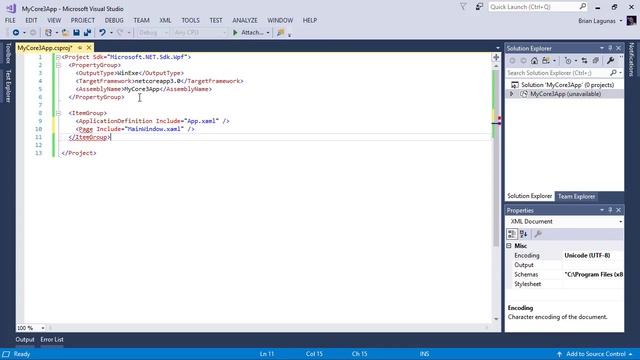Viewport: 640px width, 360px height.
Task: Pin the Solution Explorer panel with auto-hide
Action: coord(610,48)
